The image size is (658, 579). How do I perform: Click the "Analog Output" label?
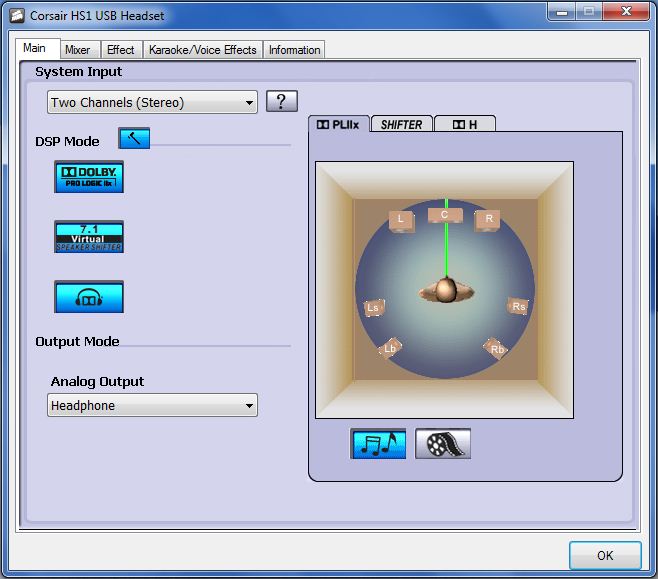(x=97, y=381)
